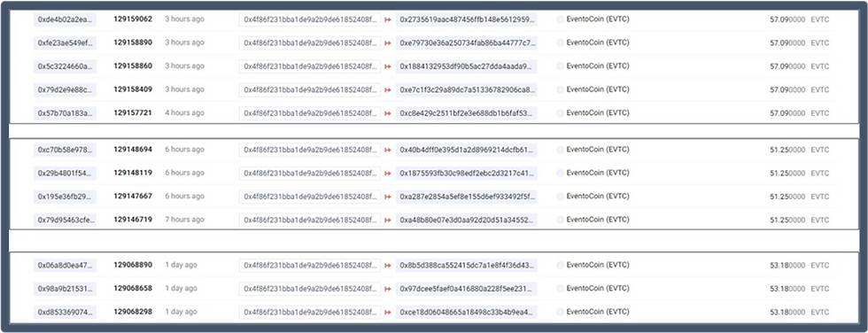Open recipient address 0x1884132953df90b5ac27dda4aada9...
Screen dimensions: 868x333
[x=467, y=66]
